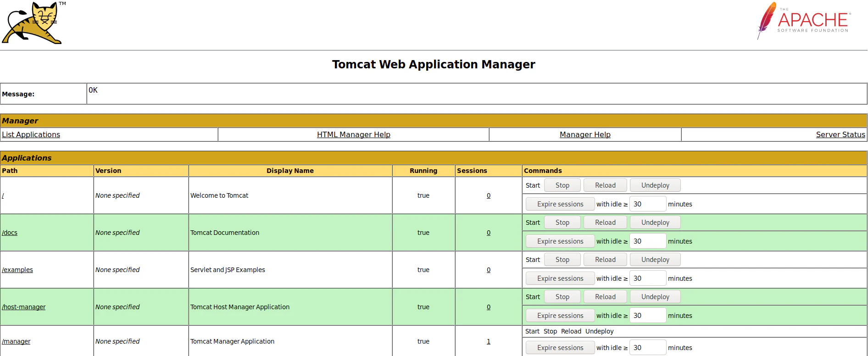The width and height of the screenshot is (868, 356).
Task: Click the OK message text
Action: pyautogui.click(x=93, y=90)
